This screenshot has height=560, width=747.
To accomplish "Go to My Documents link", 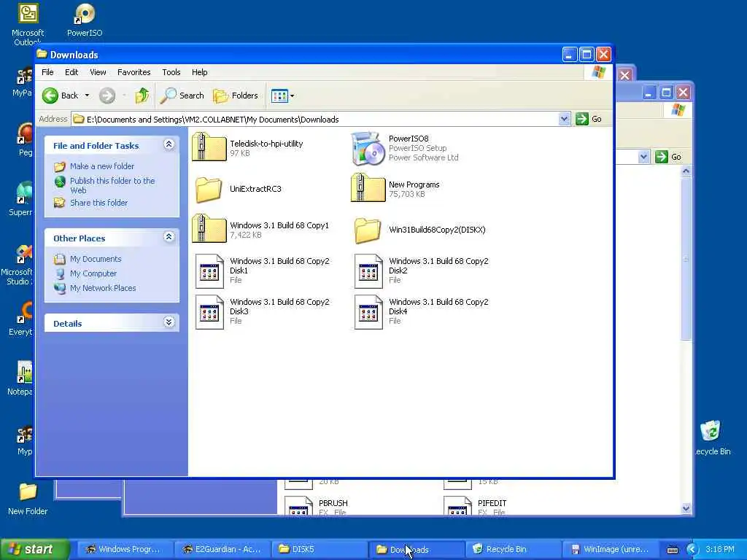I will tap(96, 259).
